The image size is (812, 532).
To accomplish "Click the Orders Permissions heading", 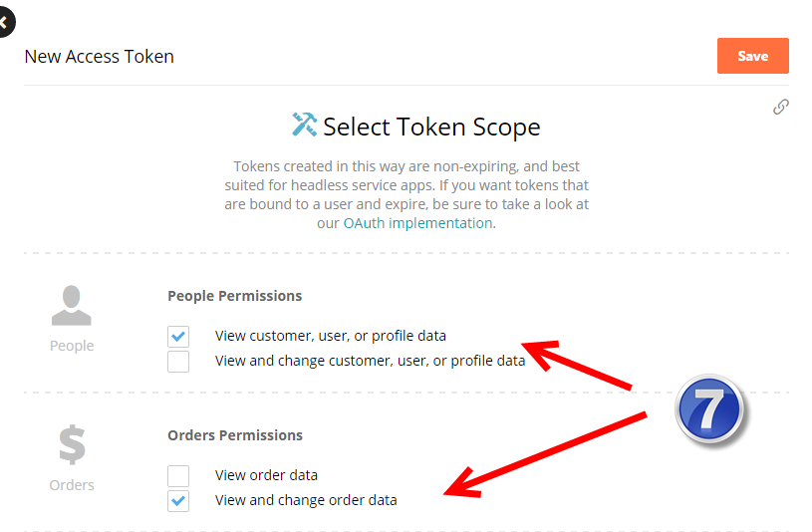I will [235, 435].
